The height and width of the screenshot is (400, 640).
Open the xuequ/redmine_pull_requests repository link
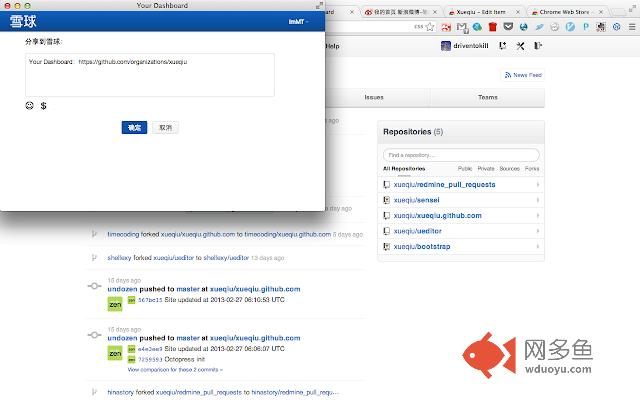444,184
